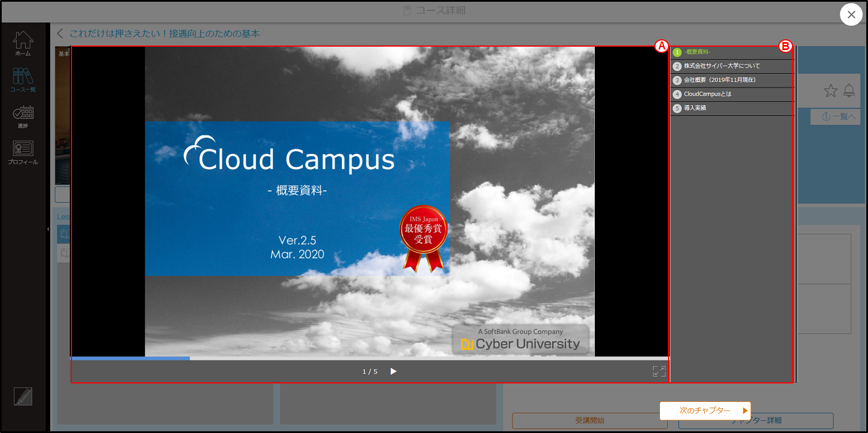Open the progress calendar icon
The width and height of the screenshot is (868, 433).
(x=23, y=116)
